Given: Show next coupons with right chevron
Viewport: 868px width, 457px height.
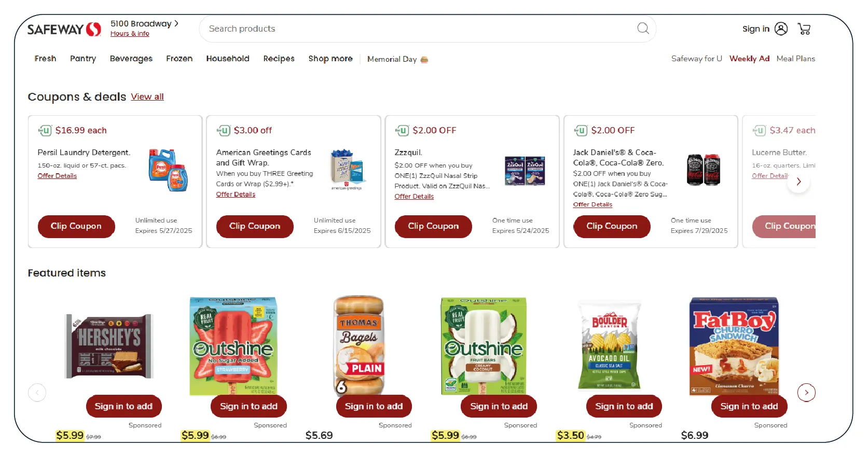Looking at the screenshot, I should point(798,182).
